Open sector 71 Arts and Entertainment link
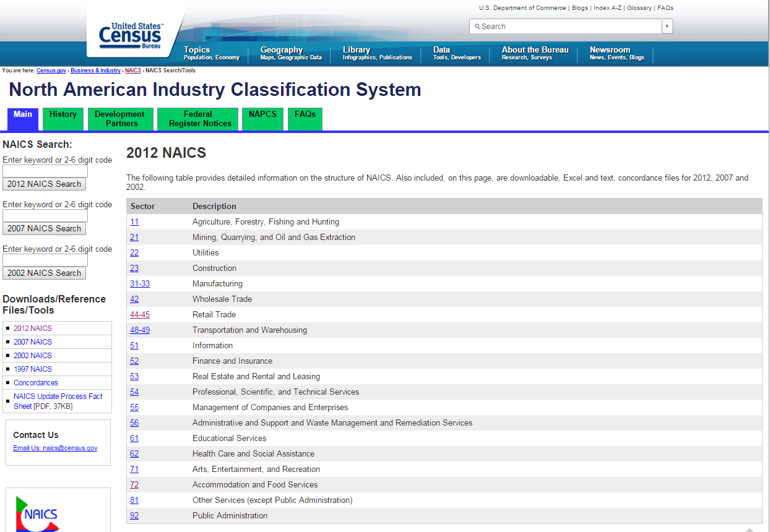Screen dimensions: 770x532 coord(134,470)
